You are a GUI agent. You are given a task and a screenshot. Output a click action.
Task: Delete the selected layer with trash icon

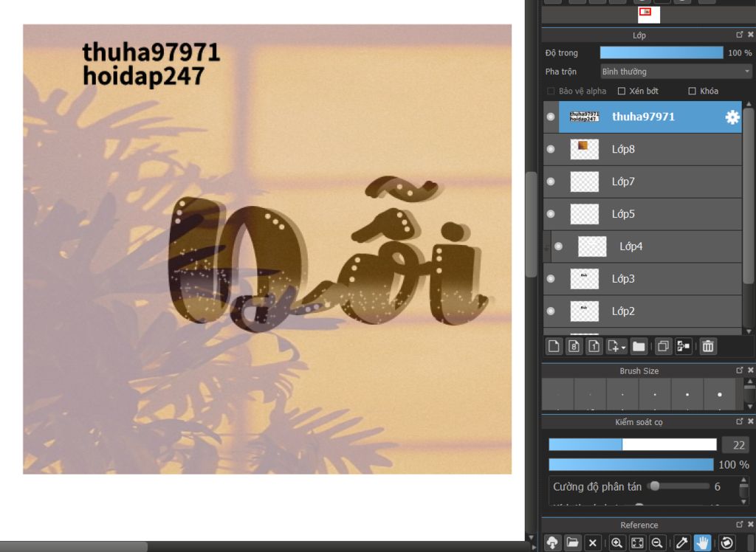(x=708, y=346)
